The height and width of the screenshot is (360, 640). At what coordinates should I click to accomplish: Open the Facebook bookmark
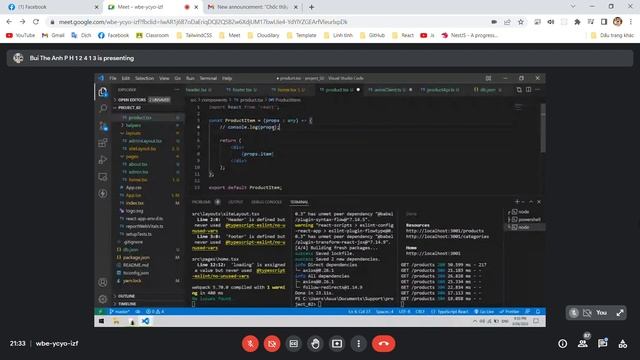[113, 36]
